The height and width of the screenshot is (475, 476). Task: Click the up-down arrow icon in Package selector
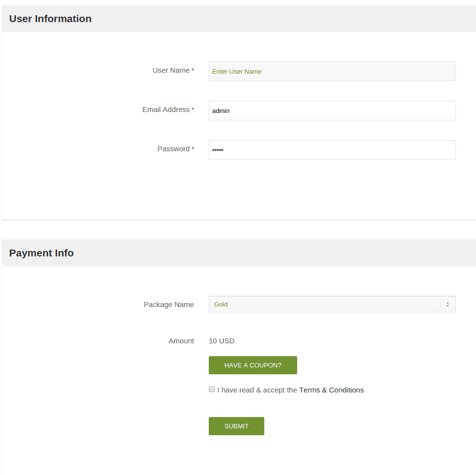tap(448, 305)
